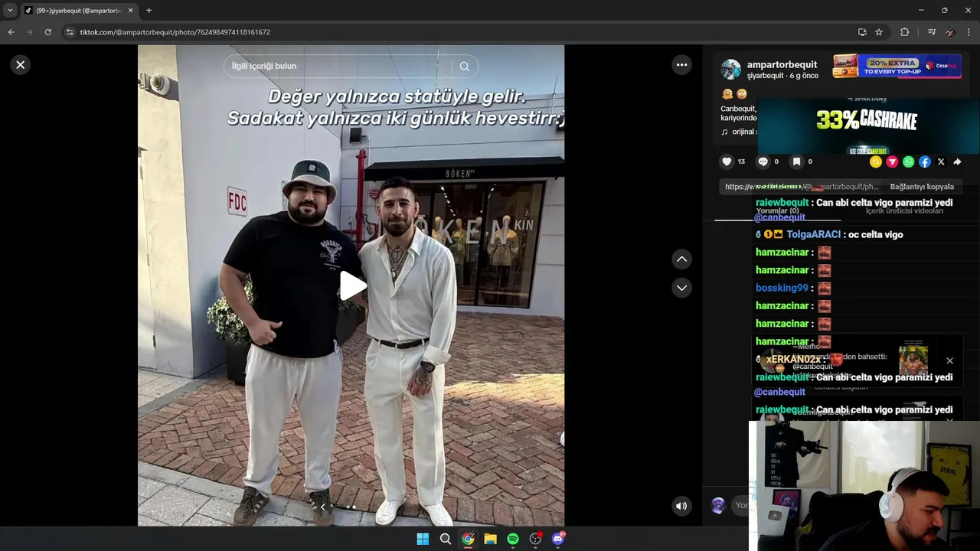This screenshot has height=551, width=980.
Task: Click the '33% CASHRAKE' banner ad
Action: [x=867, y=126]
